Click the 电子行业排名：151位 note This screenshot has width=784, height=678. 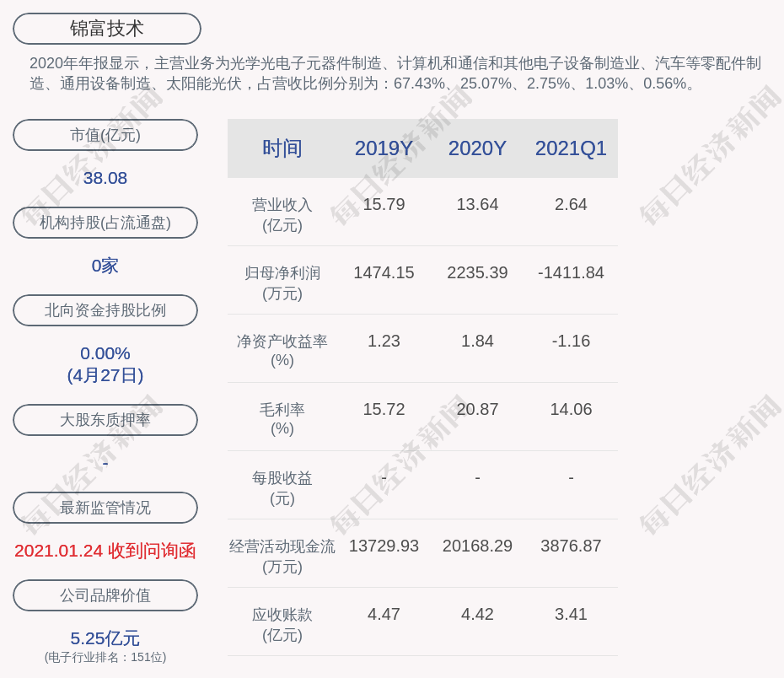click(105, 657)
